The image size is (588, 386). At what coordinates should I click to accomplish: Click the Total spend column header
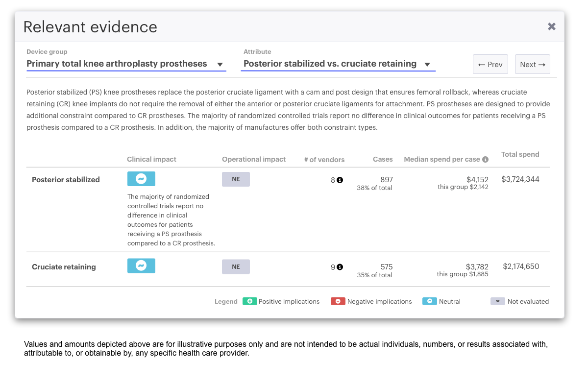520,154
